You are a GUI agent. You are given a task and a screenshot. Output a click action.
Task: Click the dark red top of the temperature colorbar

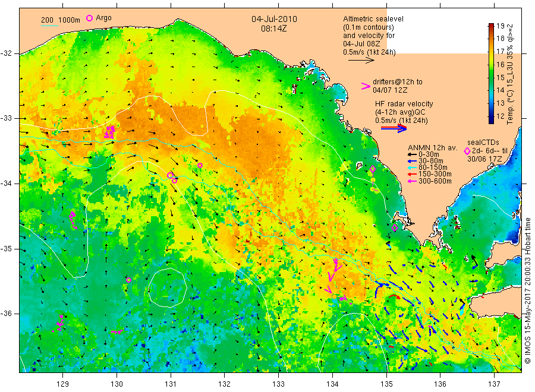492,26
